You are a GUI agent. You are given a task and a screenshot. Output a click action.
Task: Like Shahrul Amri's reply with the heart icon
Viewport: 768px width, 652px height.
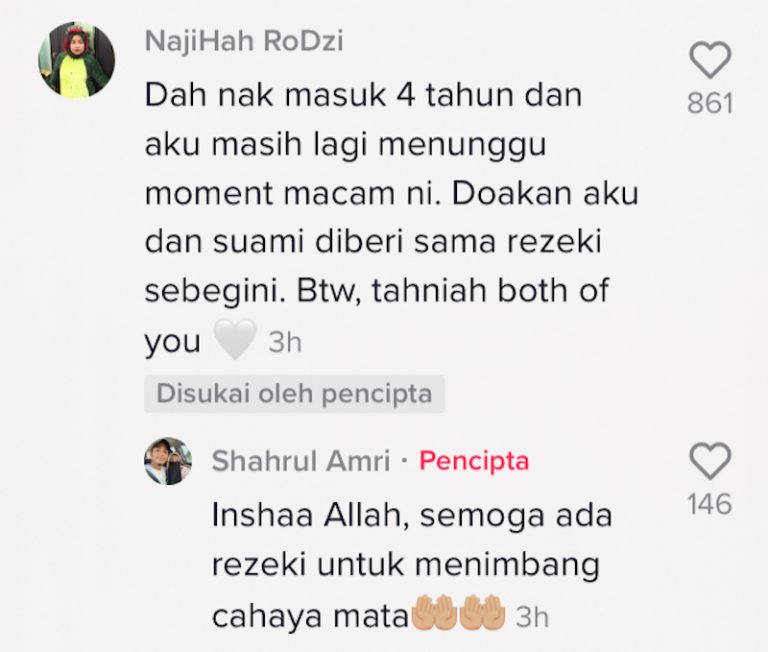tap(710, 461)
